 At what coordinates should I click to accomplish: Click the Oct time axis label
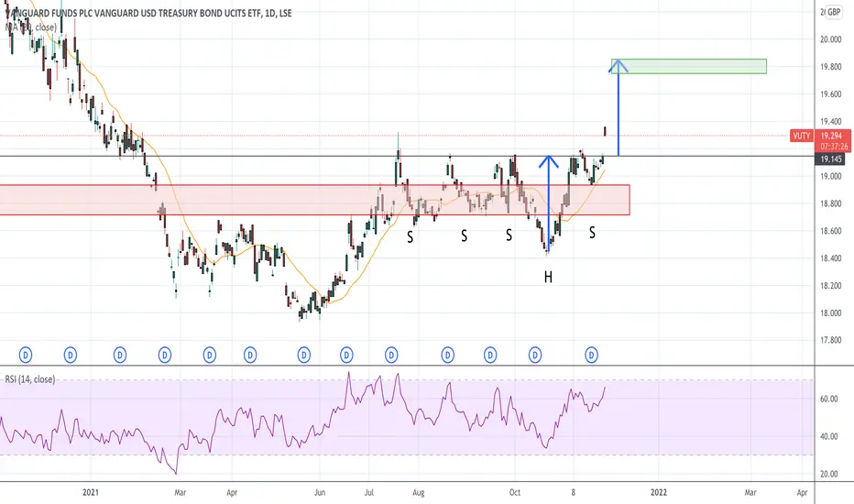coord(515,493)
